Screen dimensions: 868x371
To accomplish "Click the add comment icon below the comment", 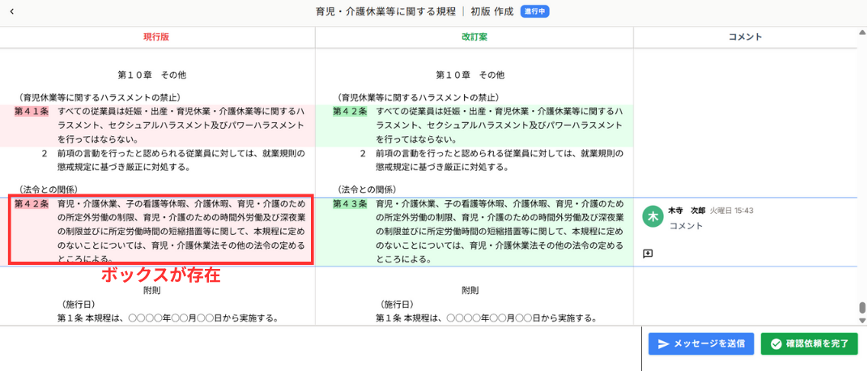I will click(x=648, y=254).
